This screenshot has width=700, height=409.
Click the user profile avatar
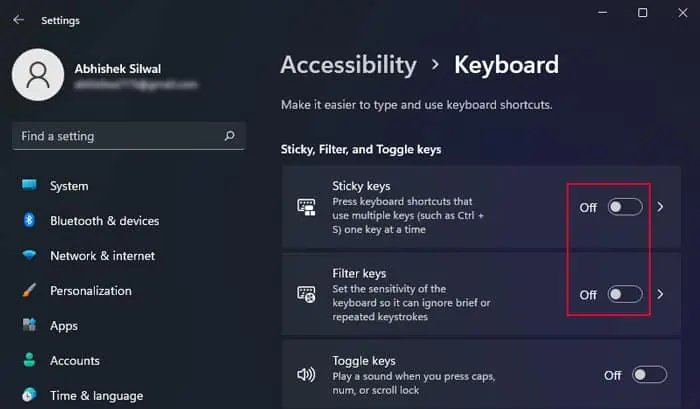click(x=37, y=77)
